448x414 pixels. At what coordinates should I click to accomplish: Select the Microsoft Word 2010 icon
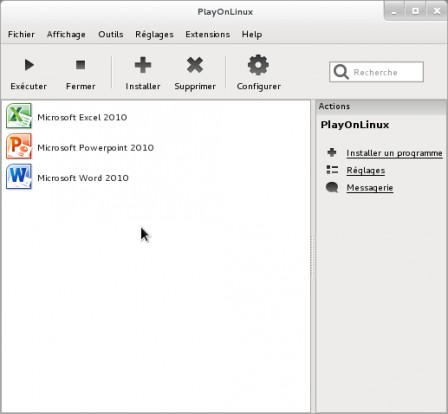click(x=19, y=177)
